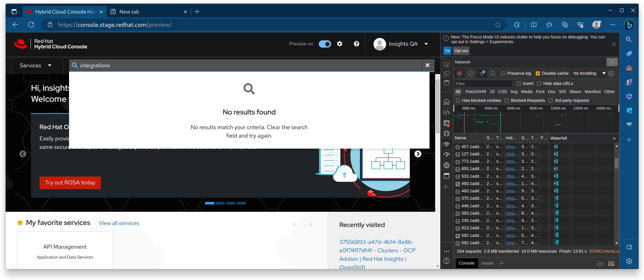Select the Img filter type
The height and width of the screenshot is (280, 644).
(514, 92)
